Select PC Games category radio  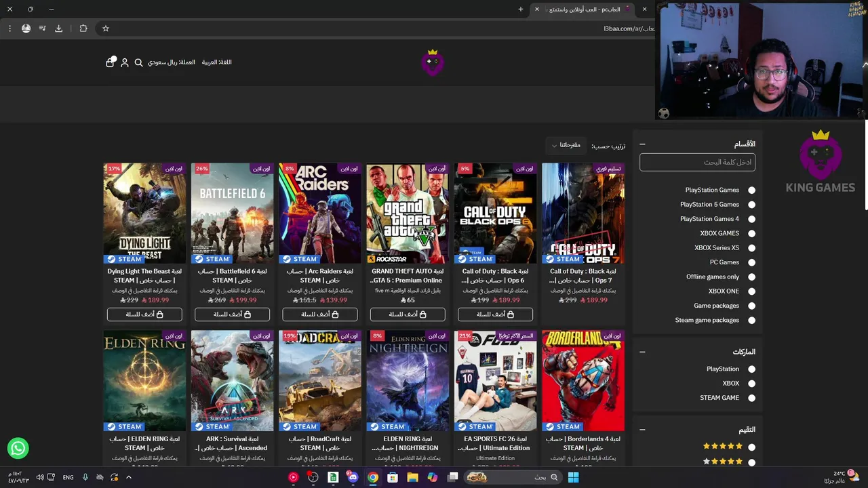[751, 262]
